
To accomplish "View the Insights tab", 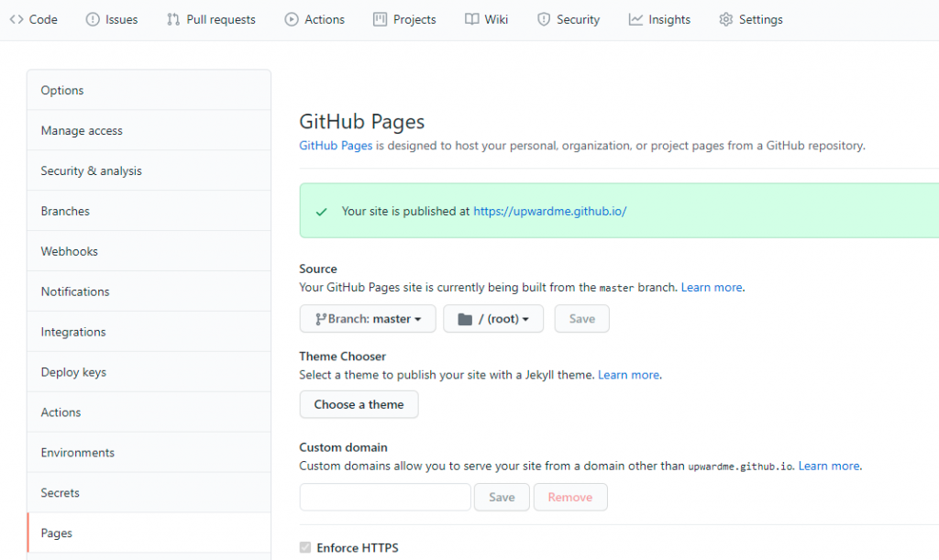I will (x=659, y=20).
